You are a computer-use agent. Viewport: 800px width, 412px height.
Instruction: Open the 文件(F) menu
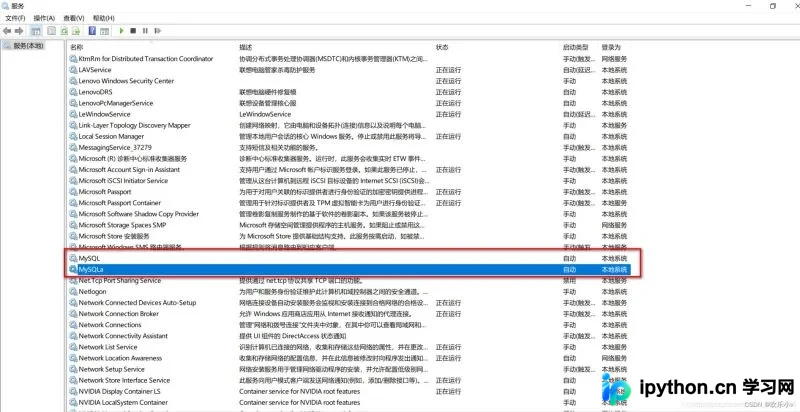point(15,18)
